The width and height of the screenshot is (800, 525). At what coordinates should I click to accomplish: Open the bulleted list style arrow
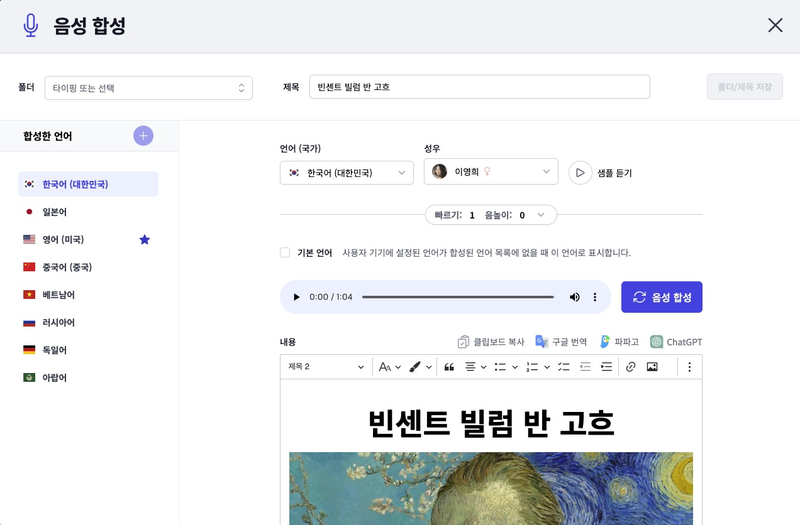coord(515,367)
